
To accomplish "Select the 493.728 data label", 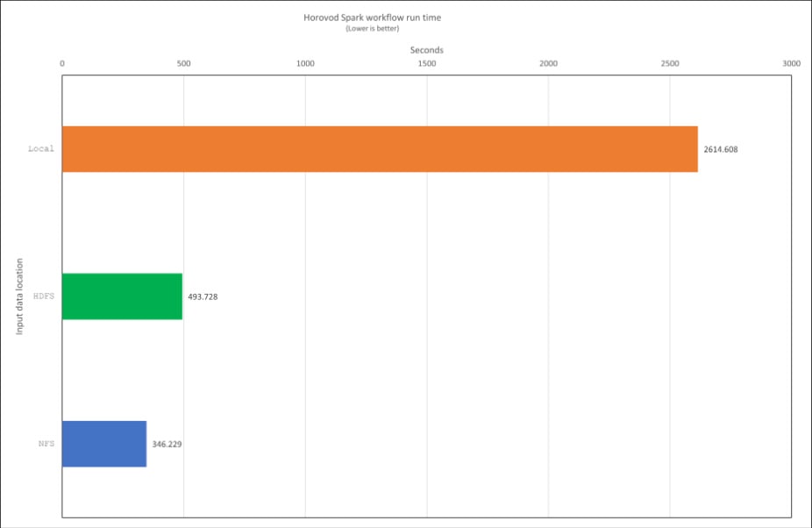I will point(203,297).
